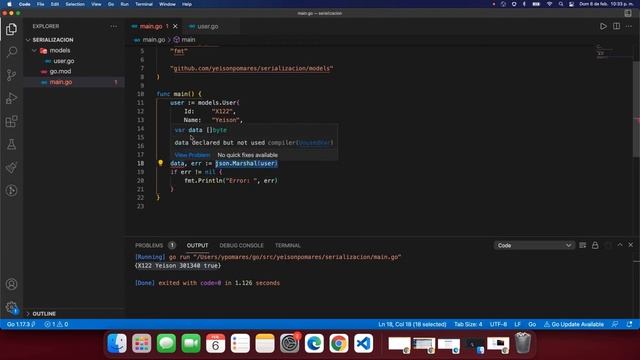Screen dimensions: 640x360
Task: Maximize the bottom panel with the chevron
Action: click(x=620, y=245)
